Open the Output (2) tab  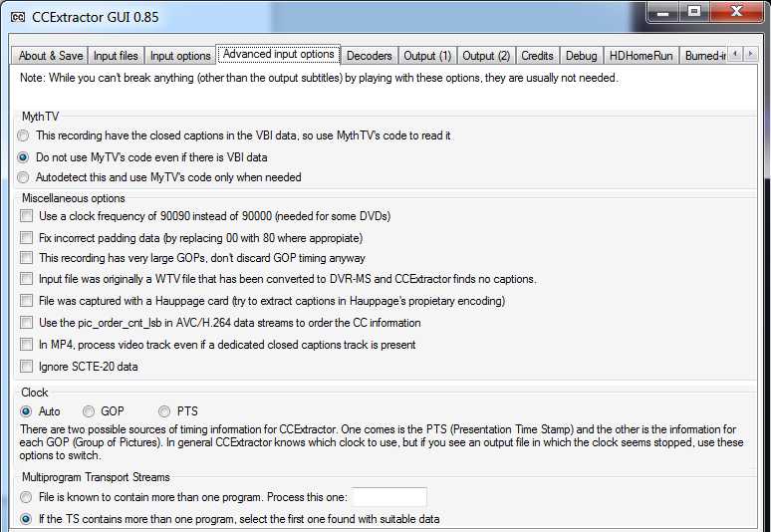click(486, 56)
